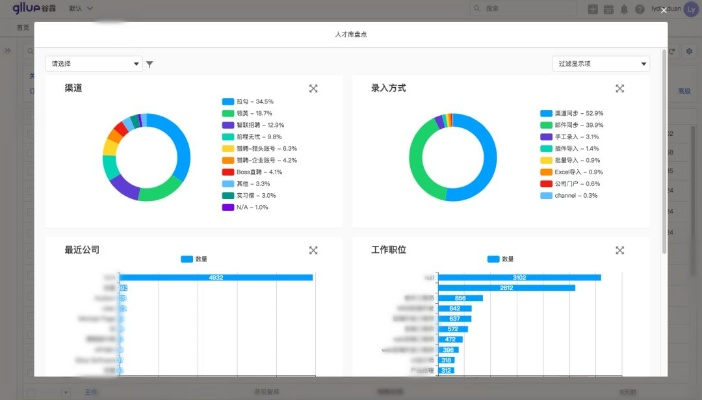This screenshot has height=400, width=702.
Task: Toggle the 其他 – 3.3% legend entry
Action: click(246, 184)
